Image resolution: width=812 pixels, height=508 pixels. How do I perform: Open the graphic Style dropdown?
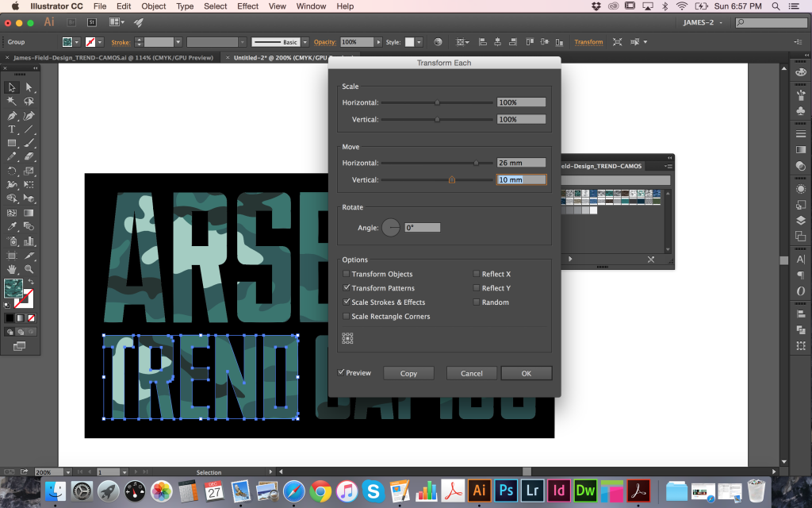[x=419, y=42]
